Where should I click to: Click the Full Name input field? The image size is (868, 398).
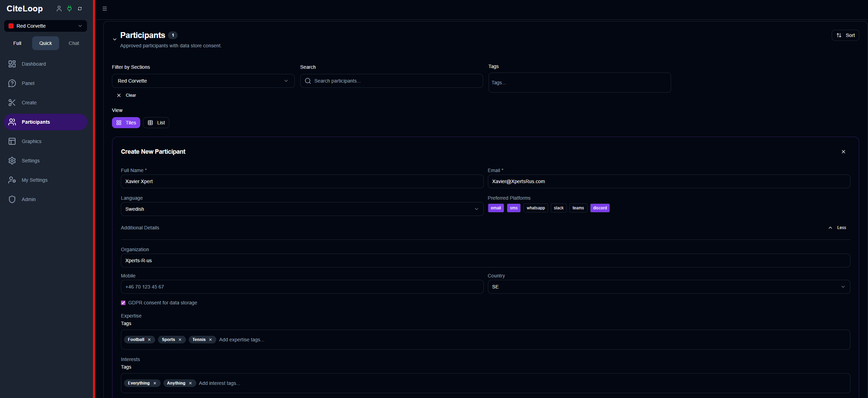coord(302,181)
